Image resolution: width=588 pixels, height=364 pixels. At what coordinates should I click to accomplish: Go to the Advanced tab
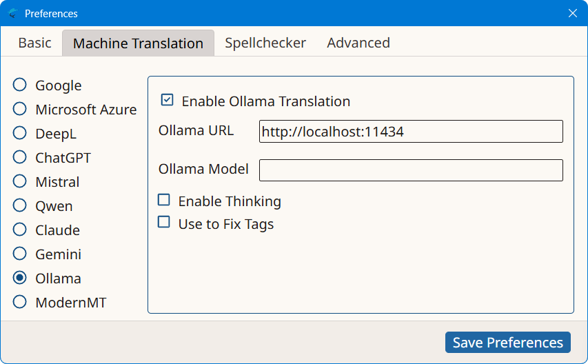(358, 43)
